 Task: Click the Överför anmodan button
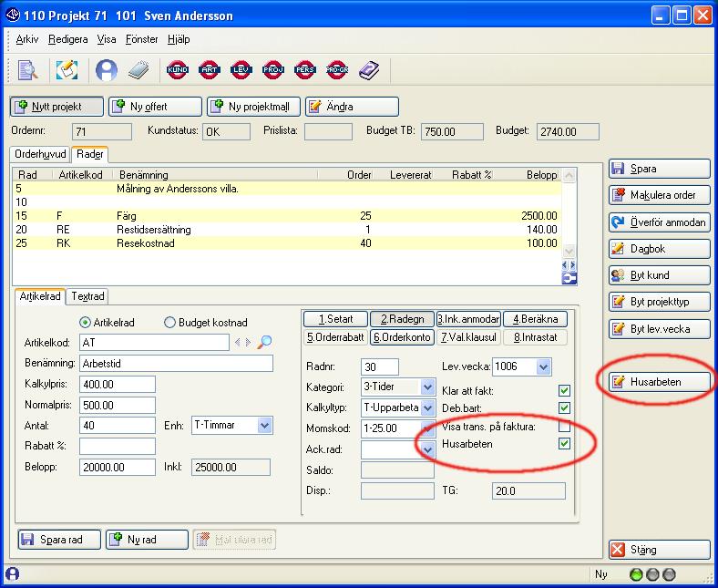coord(660,222)
